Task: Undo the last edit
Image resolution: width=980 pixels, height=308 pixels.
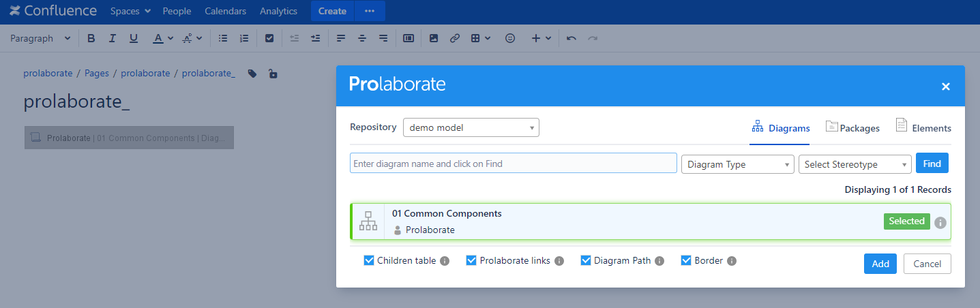Action: tap(571, 38)
